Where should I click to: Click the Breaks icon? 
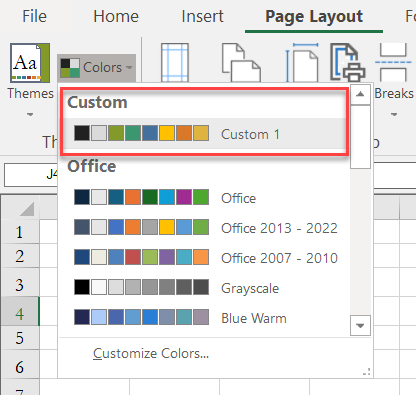pyautogui.click(x=393, y=62)
